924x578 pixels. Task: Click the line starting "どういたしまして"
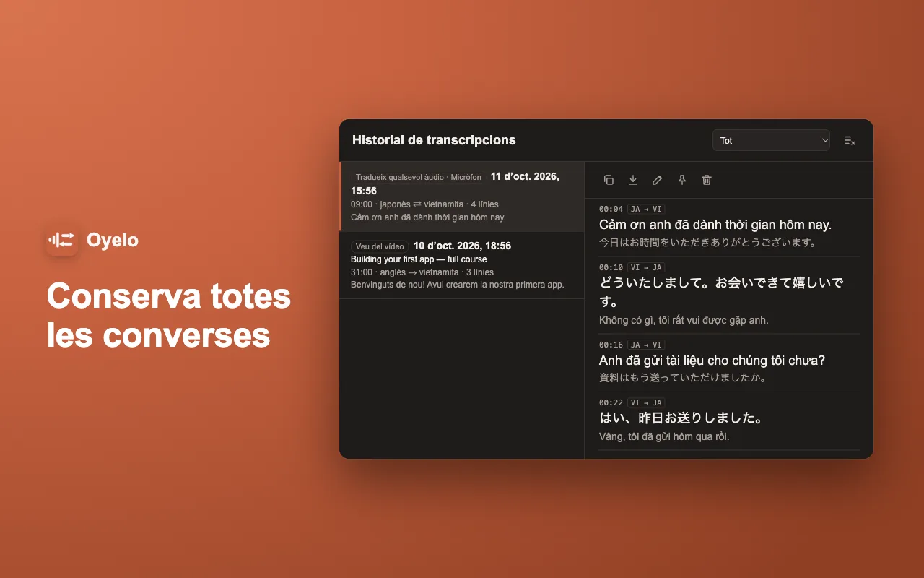pyautogui.click(x=722, y=292)
